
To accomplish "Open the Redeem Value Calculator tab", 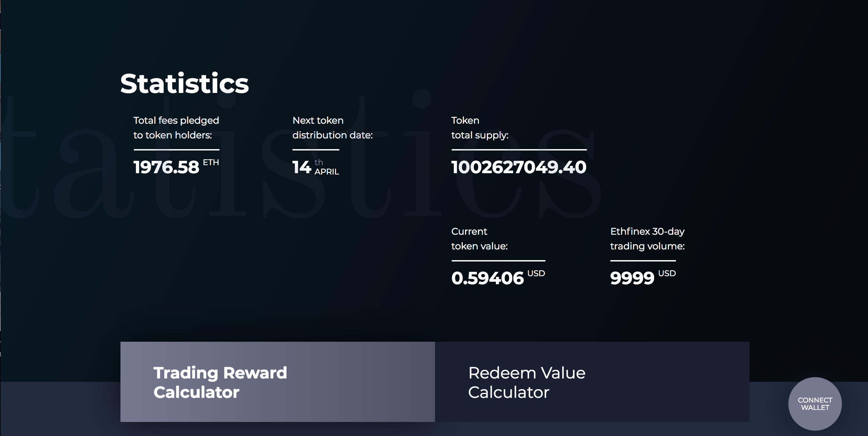I will [x=592, y=382].
